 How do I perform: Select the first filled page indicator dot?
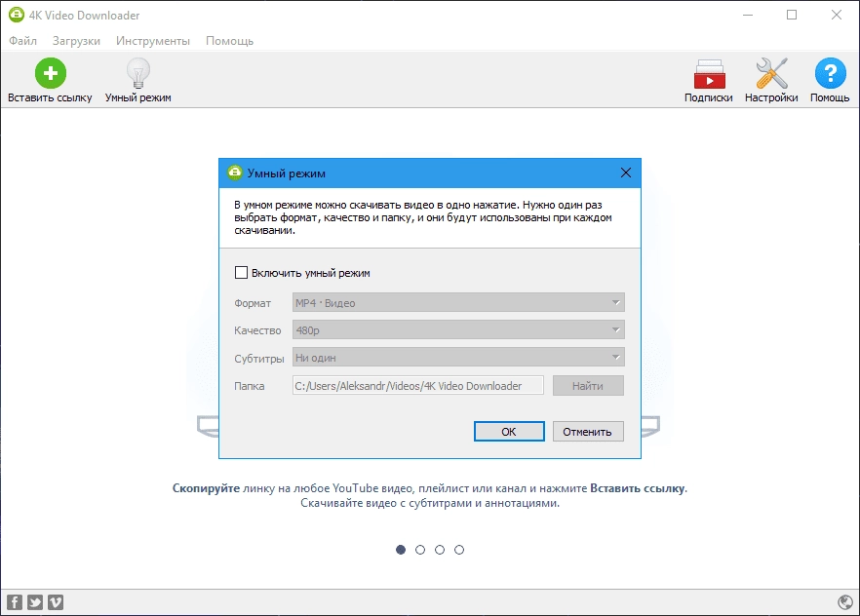point(401,549)
